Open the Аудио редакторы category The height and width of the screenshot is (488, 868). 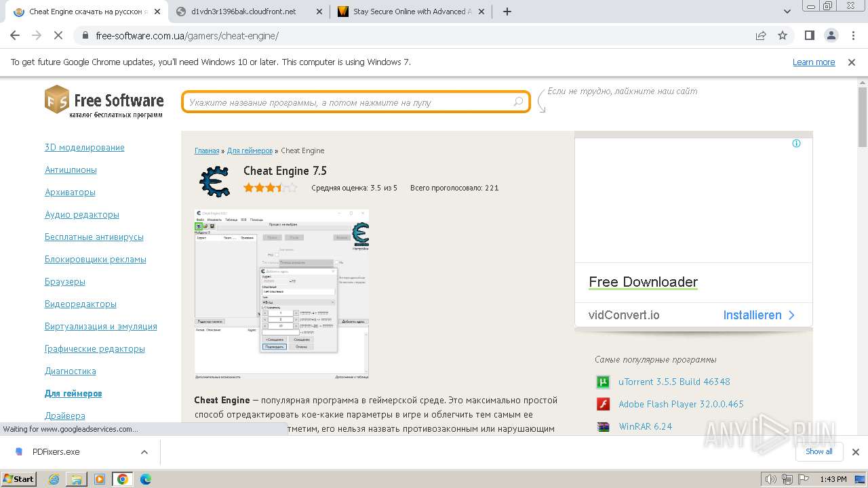(81, 214)
